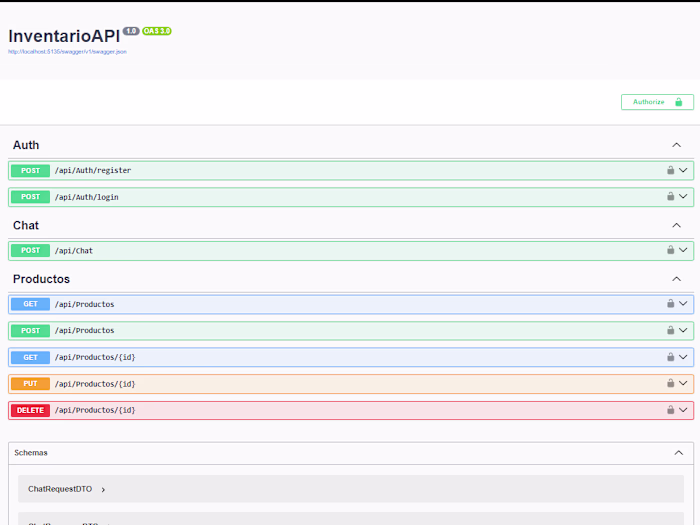Screen dimensions: 700x525
Task: Click the POST badge for /api/Auth/register
Action: pyautogui.click(x=30, y=171)
